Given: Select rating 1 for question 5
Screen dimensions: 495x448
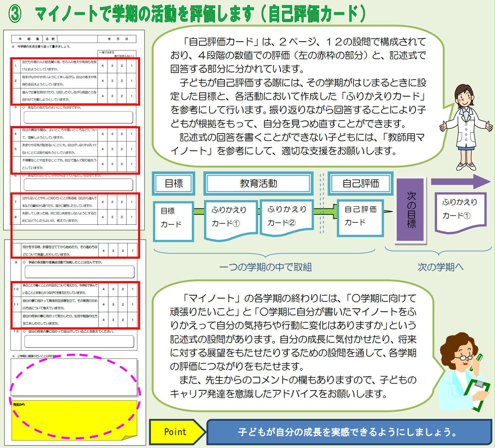Looking at the screenshot, I should (x=132, y=149).
